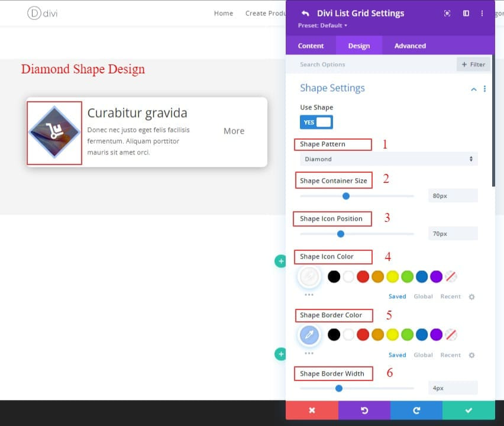Discard changes with the red X button
The width and height of the screenshot is (504, 426).
coord(311,409)
